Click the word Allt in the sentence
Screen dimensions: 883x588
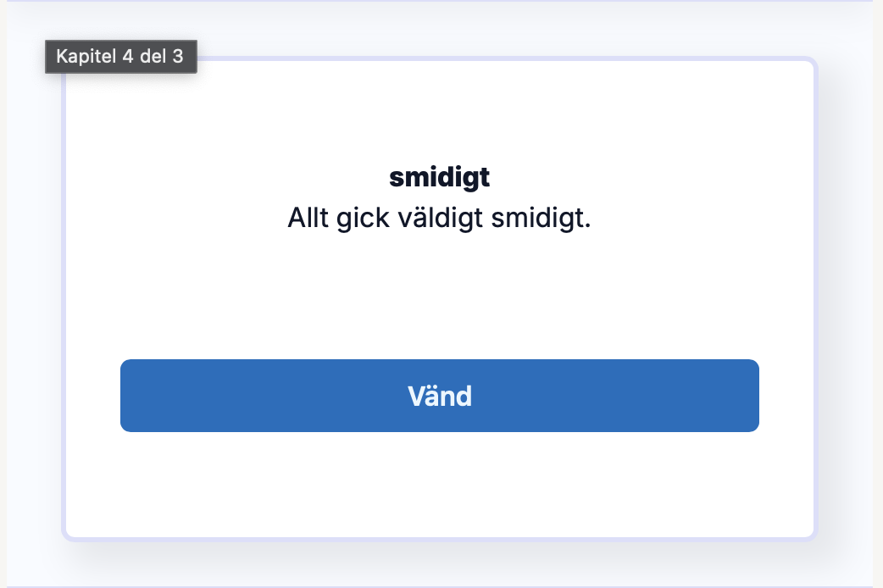pos(308,218)
